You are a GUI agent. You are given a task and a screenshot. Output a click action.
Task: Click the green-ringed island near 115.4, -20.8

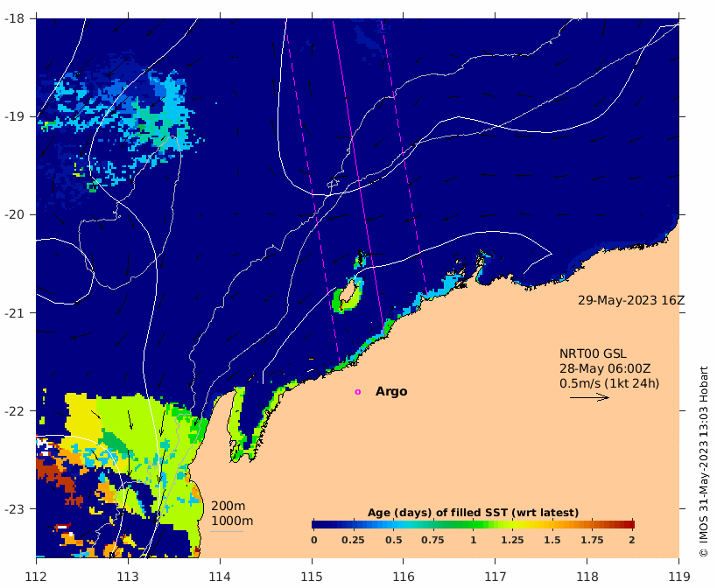349,295
